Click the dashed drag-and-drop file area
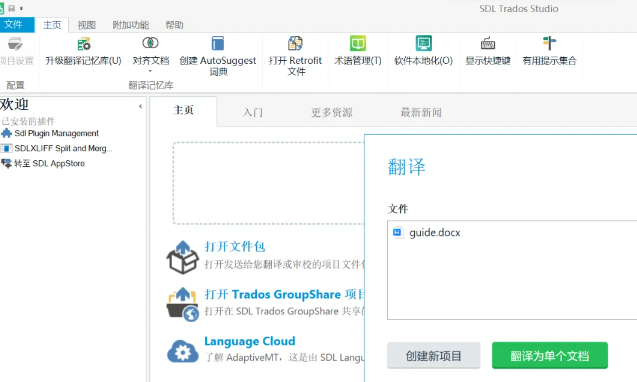Image resolution: width=637 pixels, height=382 pixels. pyautogui.click(x=269, y=183)
